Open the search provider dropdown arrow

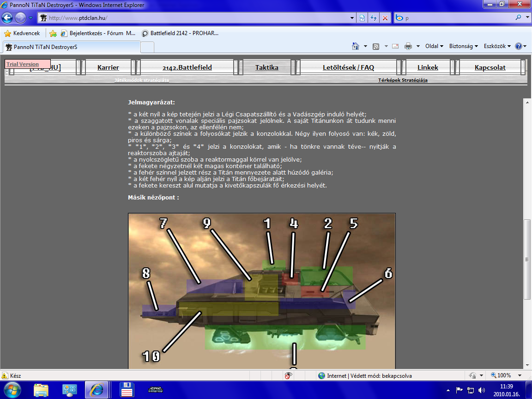(527, 17)
